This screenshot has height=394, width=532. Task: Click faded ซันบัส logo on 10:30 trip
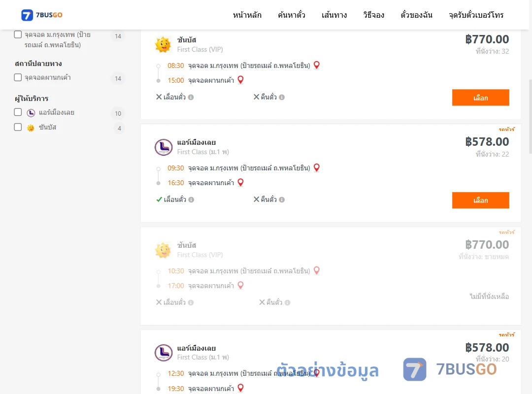pyautogui.click(x=163, y=250)
